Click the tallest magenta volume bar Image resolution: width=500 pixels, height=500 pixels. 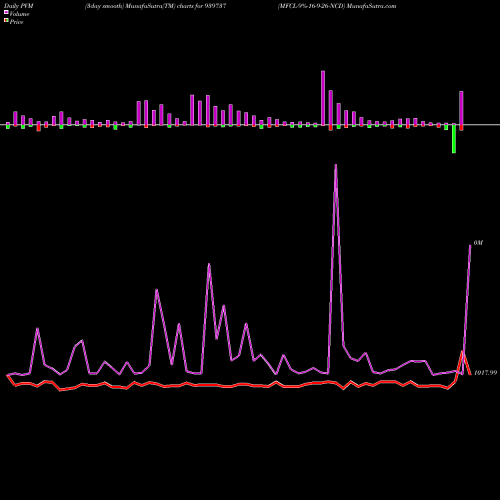pyautogui.click(x=323, y=98)
